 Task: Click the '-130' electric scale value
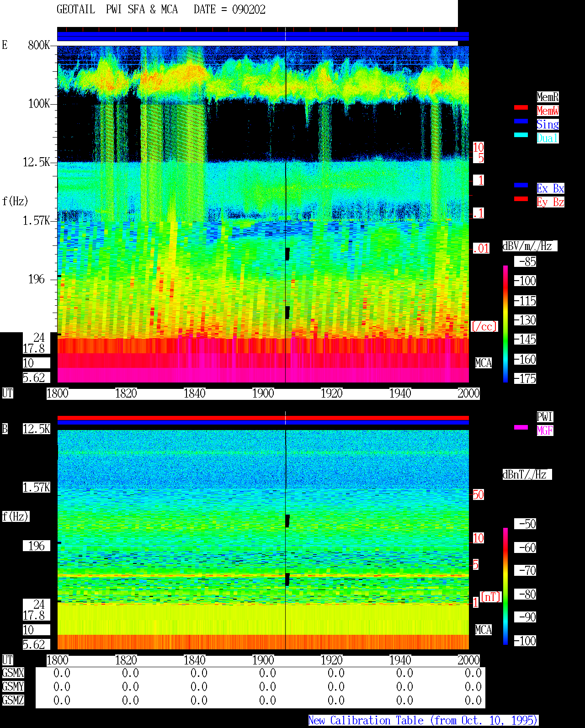[525, 320]
